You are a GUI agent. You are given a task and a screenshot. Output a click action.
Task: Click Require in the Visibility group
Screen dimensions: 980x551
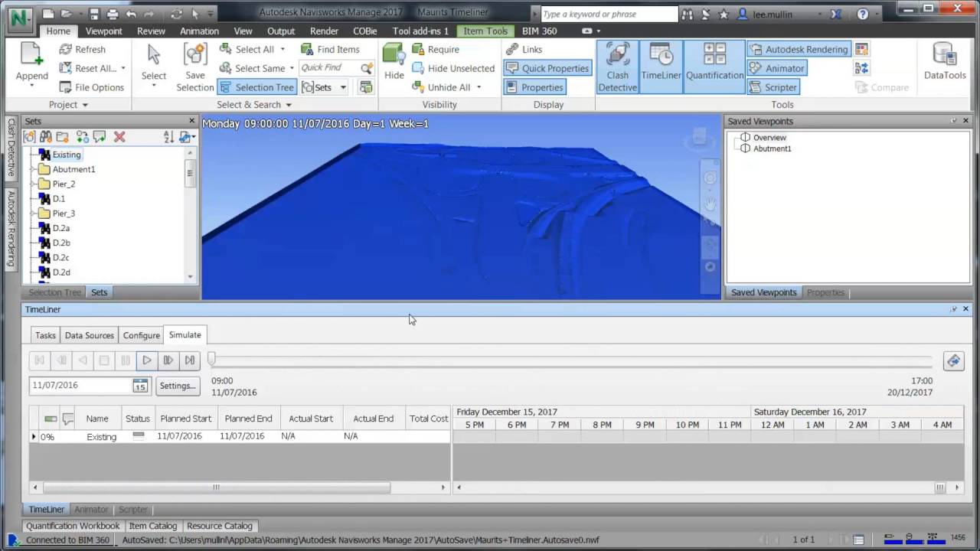(436, 49)
